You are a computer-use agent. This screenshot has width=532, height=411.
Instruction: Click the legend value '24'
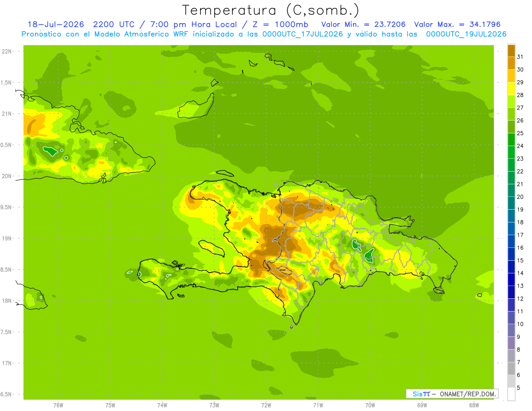click(x=520, y=146)
